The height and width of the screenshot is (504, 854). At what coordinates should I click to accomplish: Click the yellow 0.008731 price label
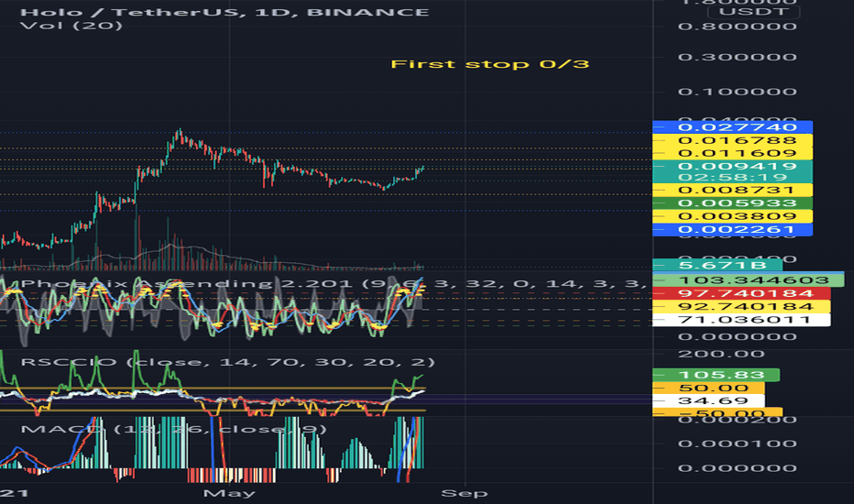(x=732, y=190)
